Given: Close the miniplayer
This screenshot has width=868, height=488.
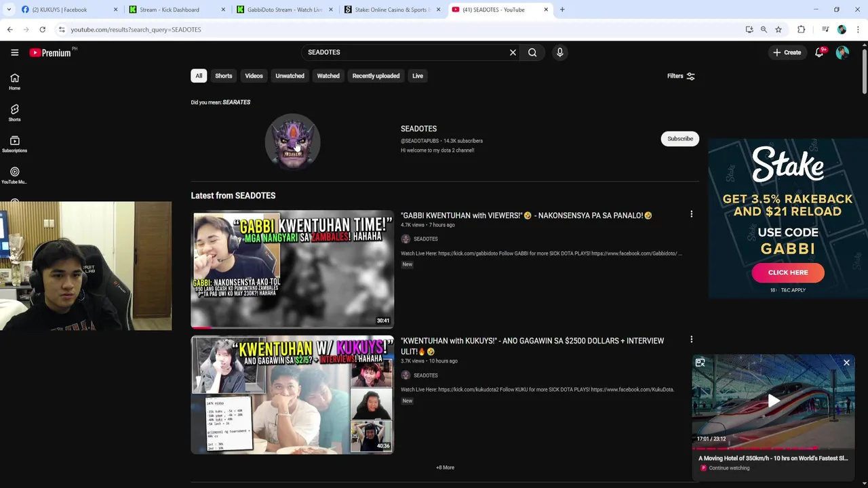Looking at the screenshot, I should (846, 363).
